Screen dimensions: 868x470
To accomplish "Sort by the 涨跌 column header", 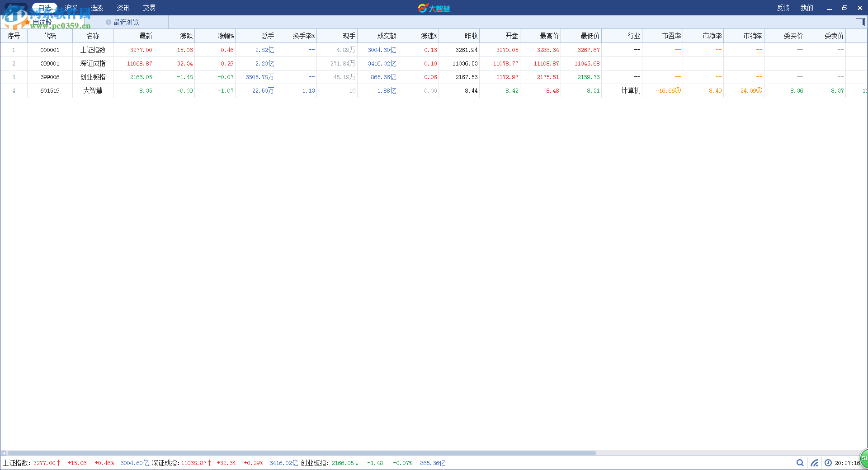I will click(174, 36).
